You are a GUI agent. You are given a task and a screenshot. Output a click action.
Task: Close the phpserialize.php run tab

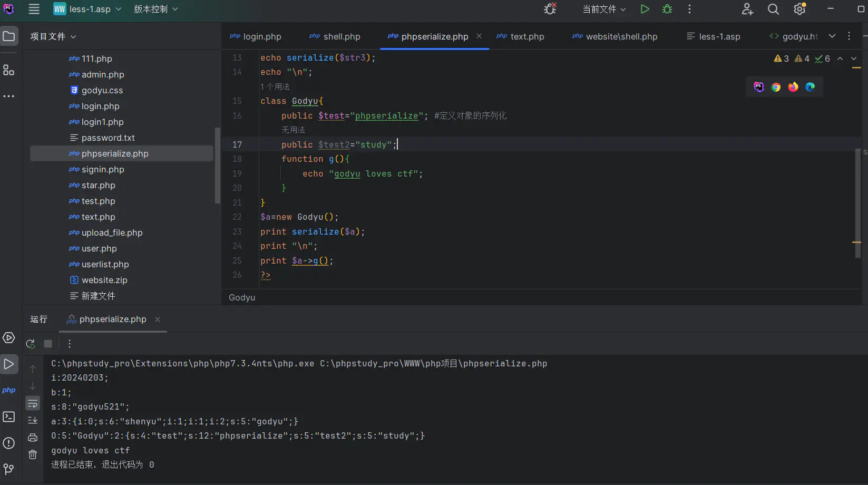click(158, 319)
